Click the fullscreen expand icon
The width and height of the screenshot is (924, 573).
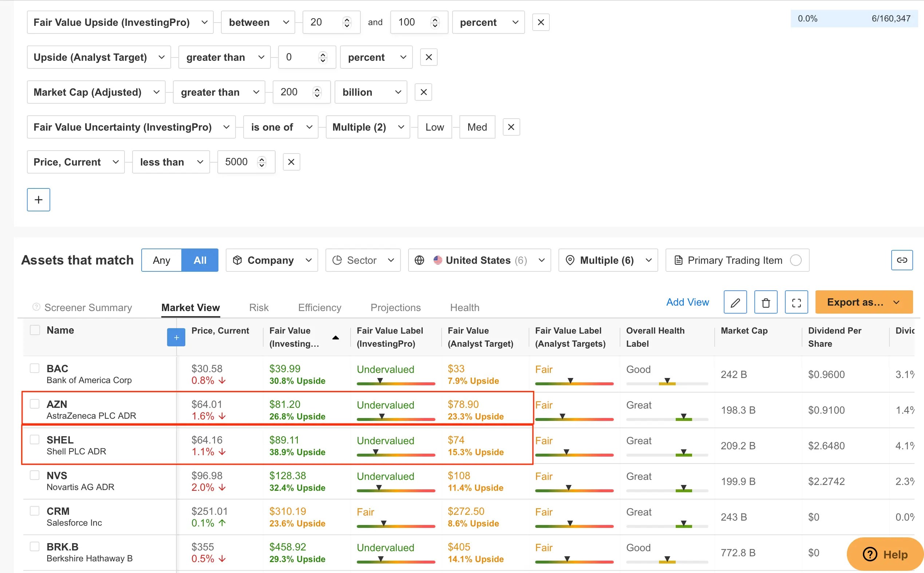[x=796, y=303]
